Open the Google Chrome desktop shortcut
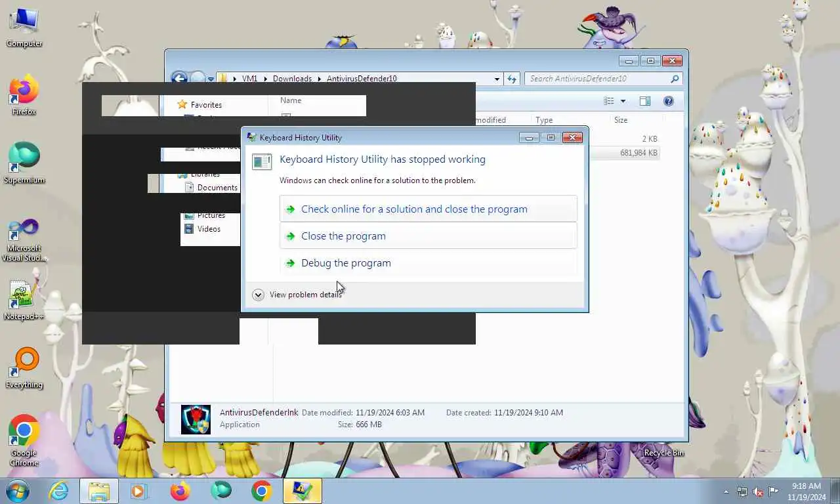This screenshot has height=504, width=840. 24,441
